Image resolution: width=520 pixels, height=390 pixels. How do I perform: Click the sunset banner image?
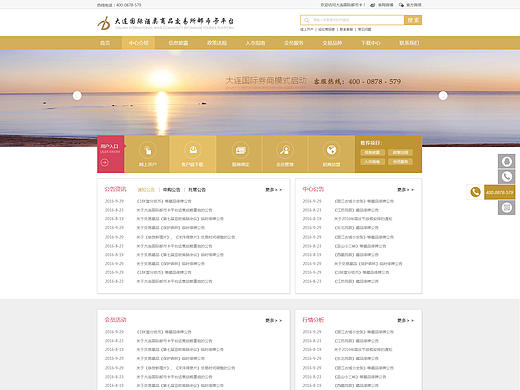click(260, 98)
